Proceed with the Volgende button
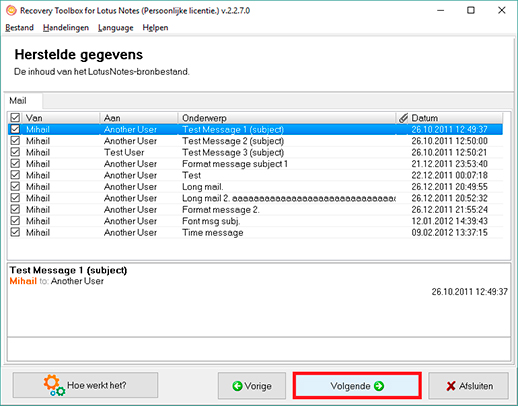The width and height of the screenshot is (518, 406). (357, 386)
